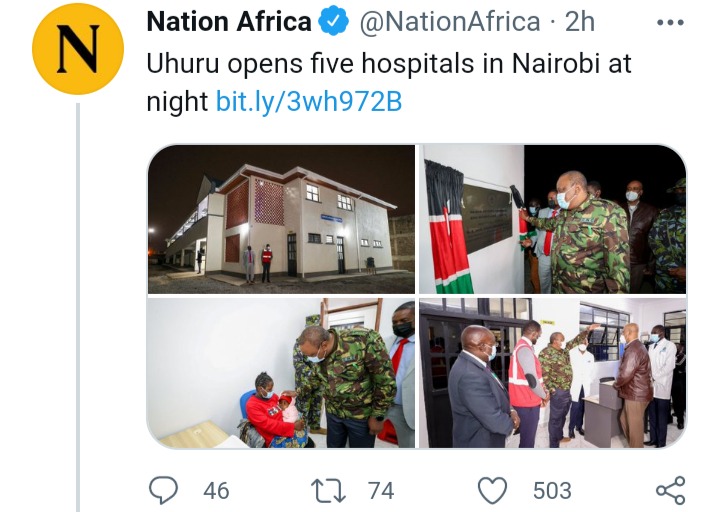Tap the reply speech bubble icon

pos(164,490)
